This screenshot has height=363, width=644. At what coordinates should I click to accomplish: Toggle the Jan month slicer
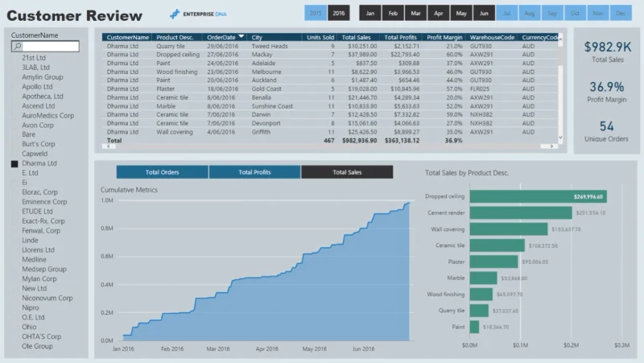pos(370,13)
